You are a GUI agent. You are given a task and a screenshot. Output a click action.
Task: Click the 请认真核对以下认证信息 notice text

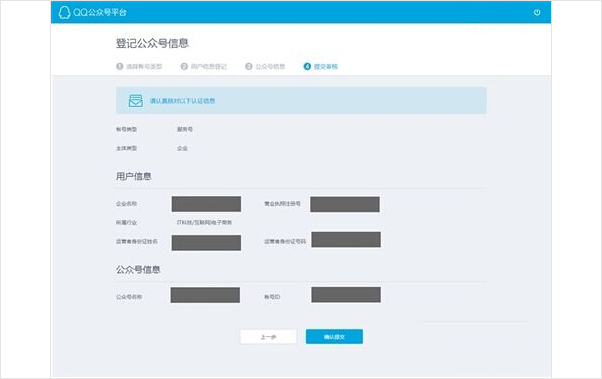tap(182, 101)
